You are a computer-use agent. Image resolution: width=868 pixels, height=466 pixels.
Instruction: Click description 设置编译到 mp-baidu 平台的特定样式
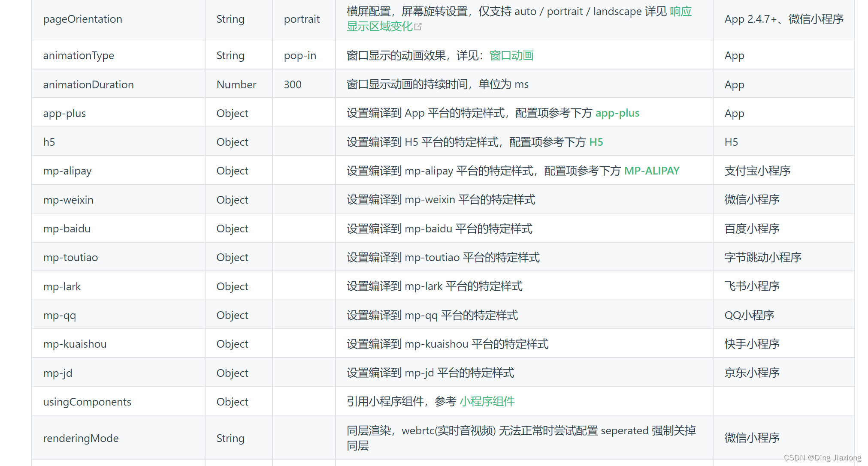point(440,228)
